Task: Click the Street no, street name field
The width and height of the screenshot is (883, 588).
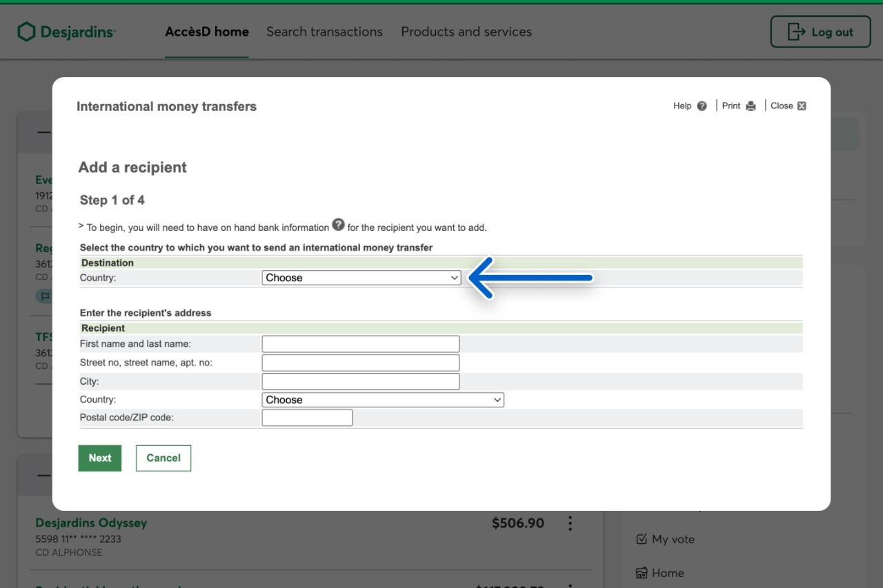Action: (x=360, y=363)
